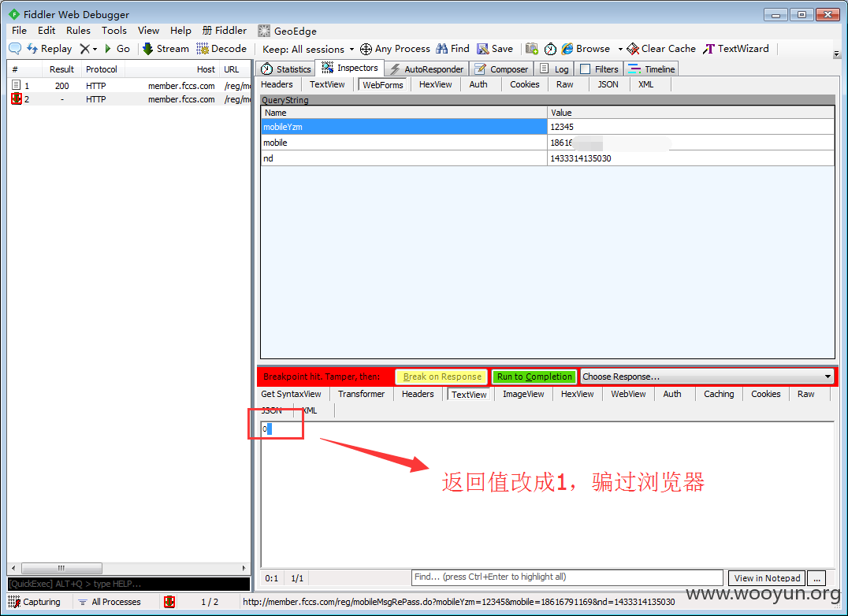This screenshot has width=848, height=616.
Task: Click the camera screenshot icon
Action: [532, 49]
